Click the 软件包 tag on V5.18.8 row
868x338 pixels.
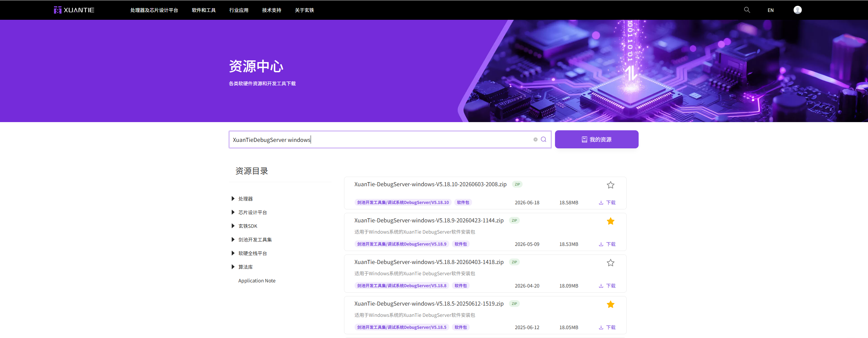pos(460,286)
